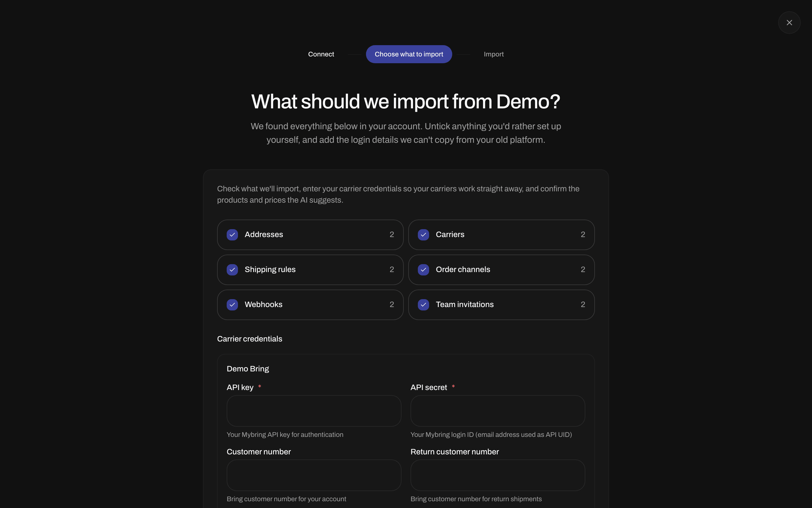Focus the API secret input field

click(x=498, y=411)
